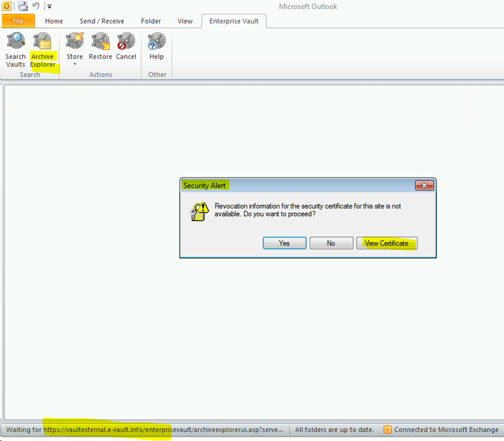Click View Certificate button

pos(387,243)
